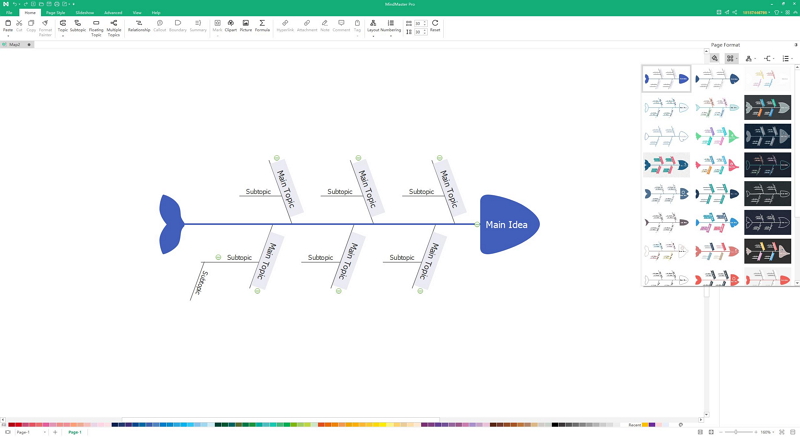Choose the first fishbone theme thumbnail
The width and height of the screenshot is (800, 437).
click(667, 79)
